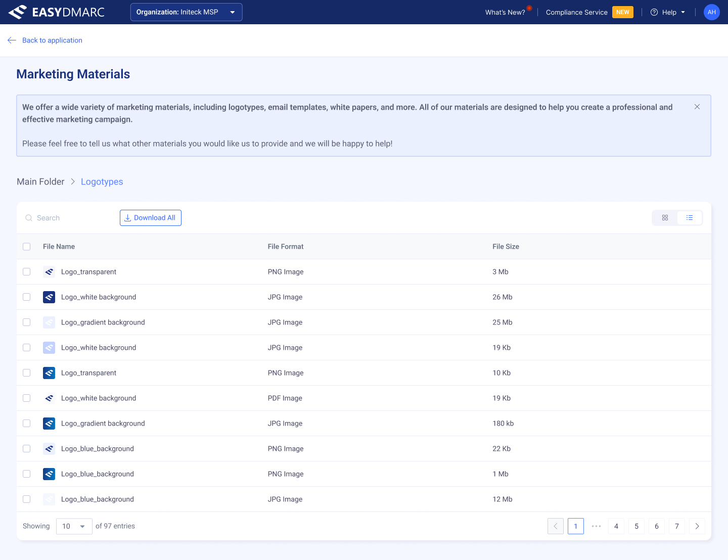Go to page 1
This screenshot has width=728, height=560.
tap(576, 526)
